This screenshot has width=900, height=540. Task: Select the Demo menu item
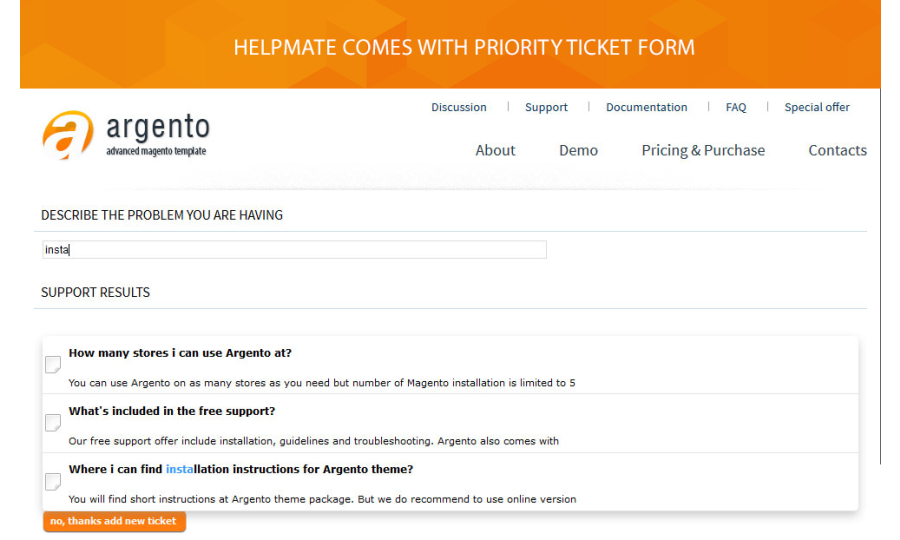[x=578, y=150]
